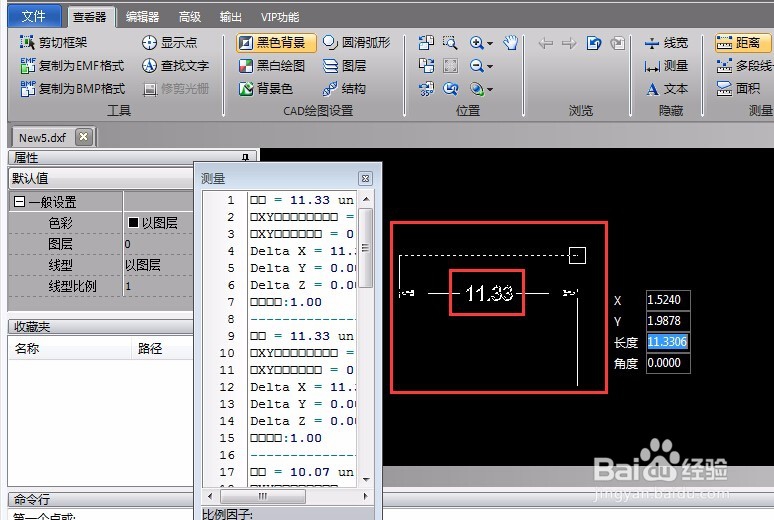Click the 修剪光栅 trim raster tool

[x=175, y=89]
